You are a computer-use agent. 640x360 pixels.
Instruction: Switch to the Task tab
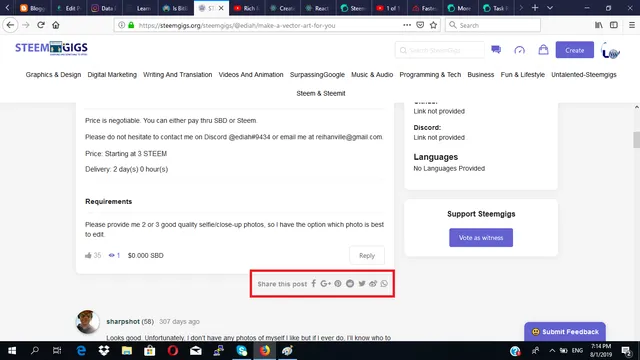click(496, 8)
